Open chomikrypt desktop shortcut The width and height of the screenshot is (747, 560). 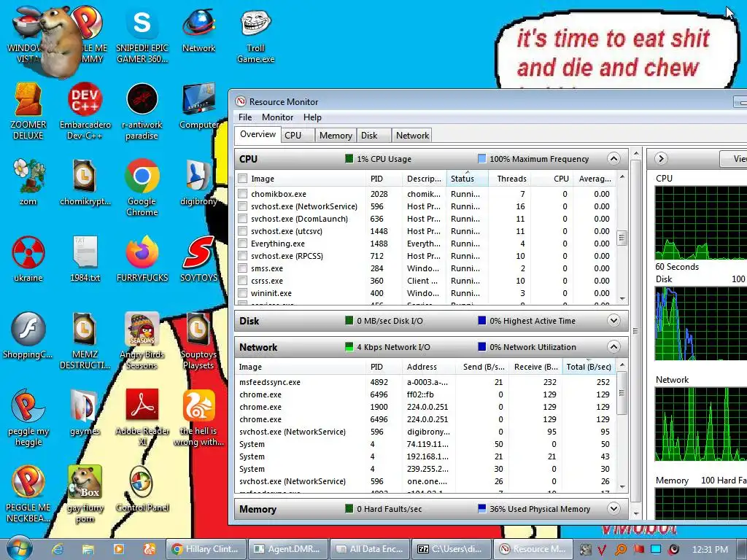(x=85, y=183)
